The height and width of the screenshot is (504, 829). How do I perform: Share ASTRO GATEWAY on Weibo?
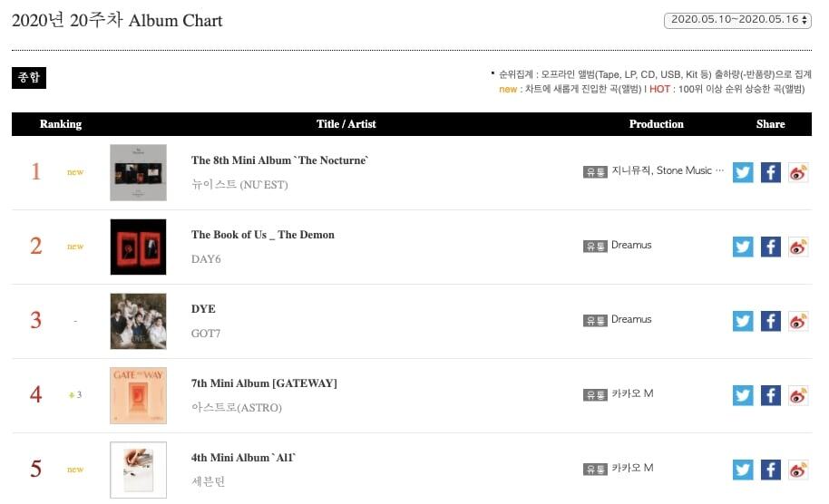click(x=797, y=394)
